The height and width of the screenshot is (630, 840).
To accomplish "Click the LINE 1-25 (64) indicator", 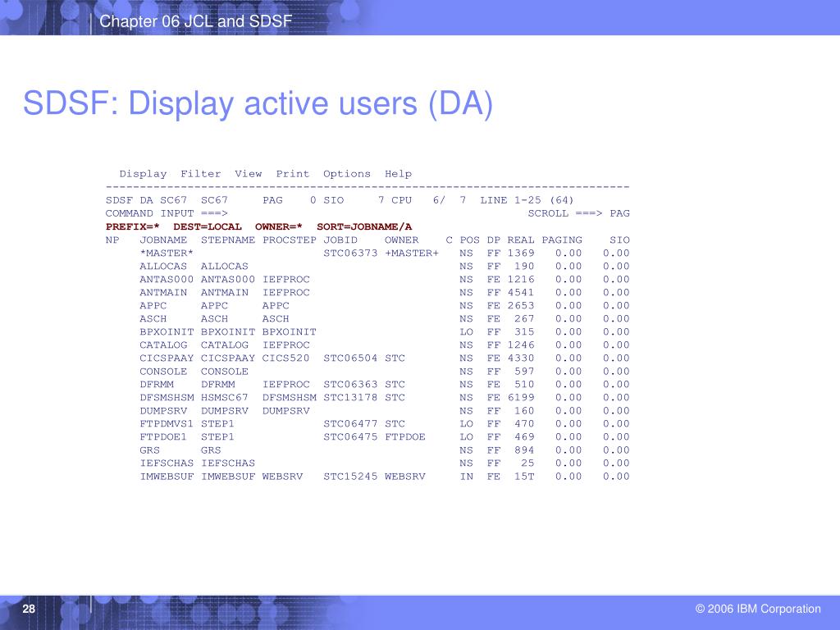I will pos(527,200).
